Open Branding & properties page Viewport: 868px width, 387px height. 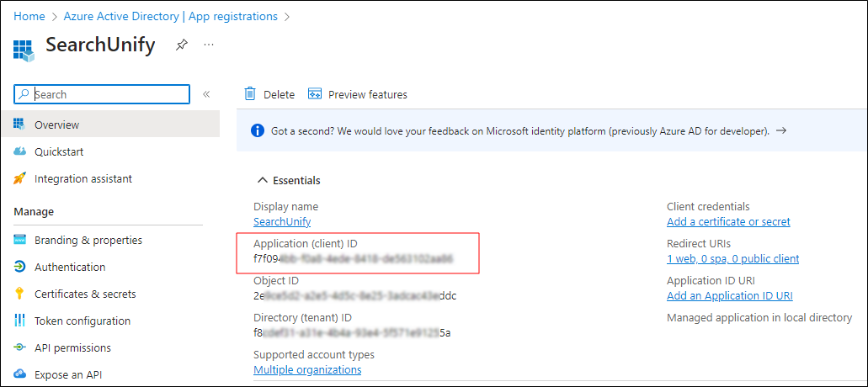pyautogui.click(x=88, y=240)
